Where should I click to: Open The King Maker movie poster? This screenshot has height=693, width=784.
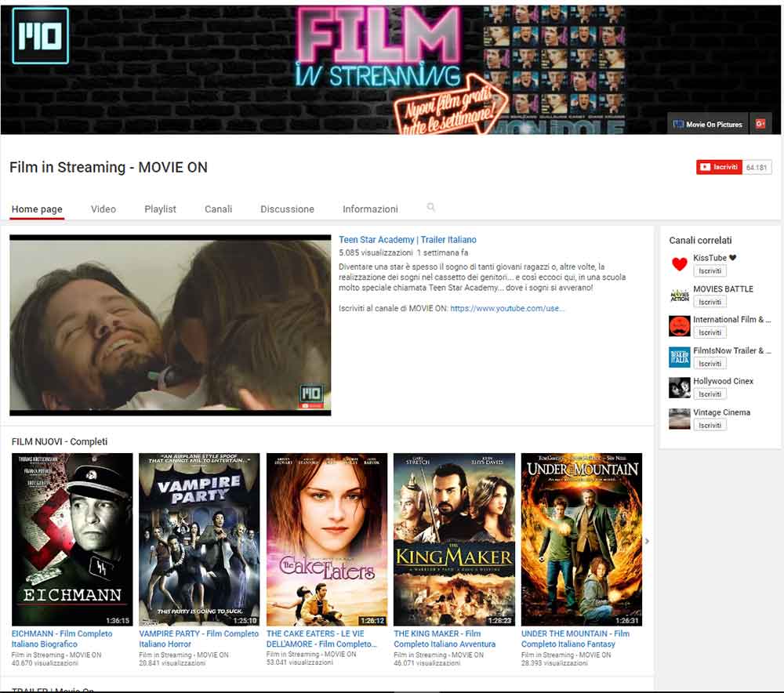[x=455, y=539]
